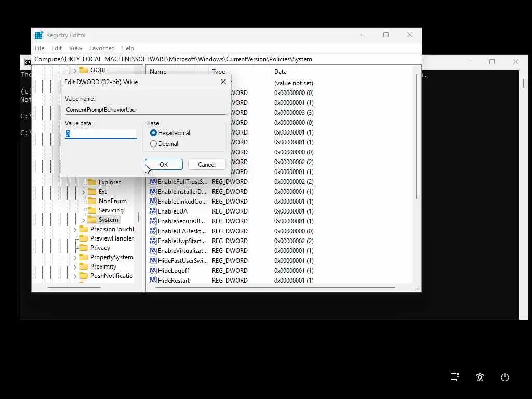Expand the Ext tree node

84,192
